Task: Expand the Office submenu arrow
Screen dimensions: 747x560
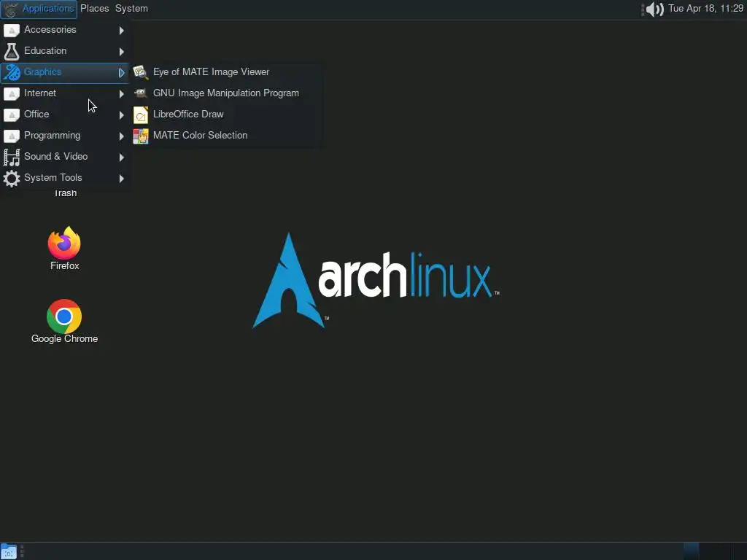Action: tap(122, 114)
